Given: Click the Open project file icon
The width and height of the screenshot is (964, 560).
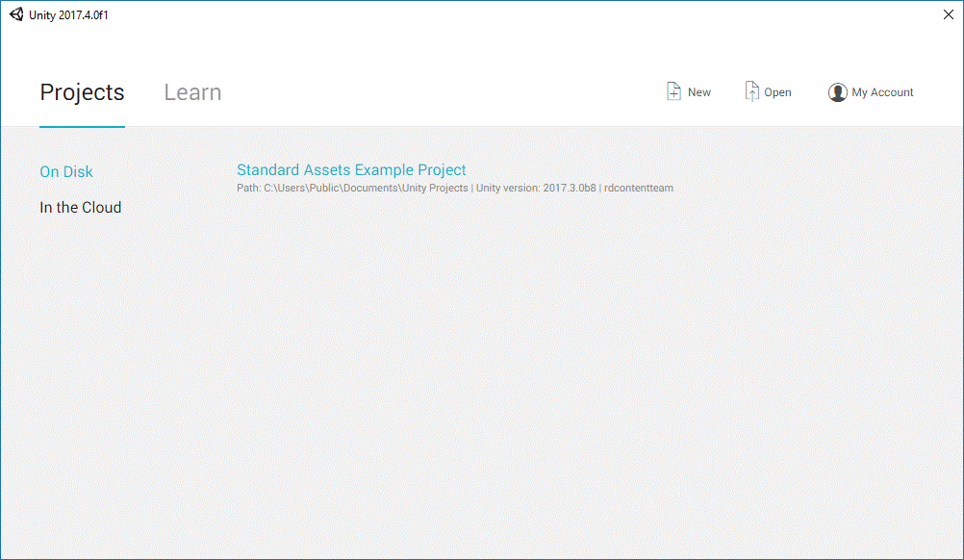Looking at the screenshot, I should click(x=752, y=91).
